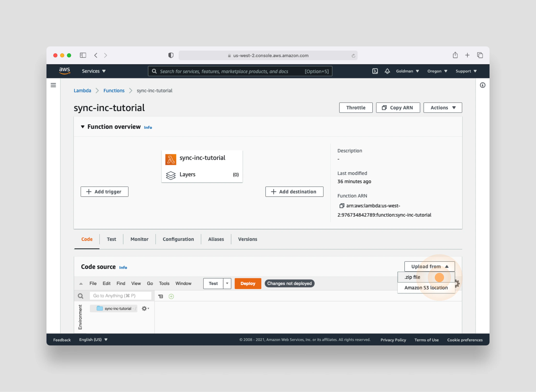
Task: Open the notifications bell
Action: coord(387,71)
